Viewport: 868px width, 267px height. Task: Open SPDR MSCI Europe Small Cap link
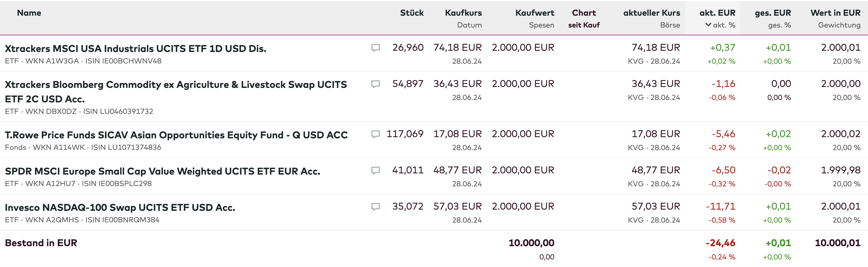162,171
